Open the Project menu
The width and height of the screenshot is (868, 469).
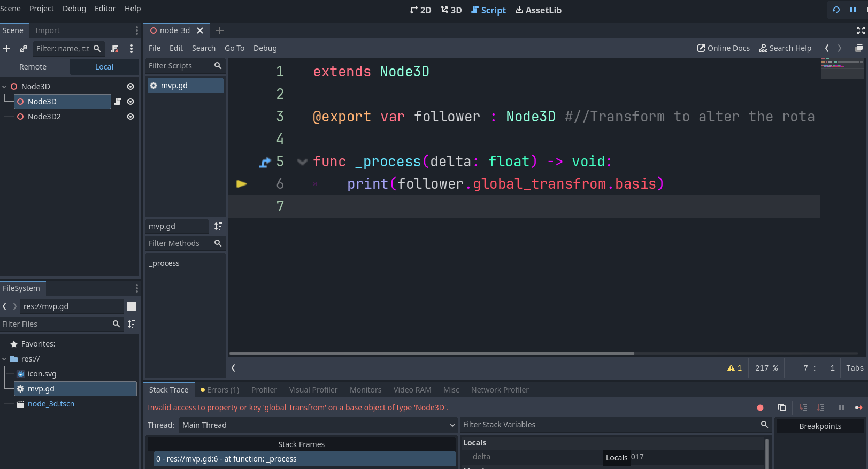coord(42,9)
